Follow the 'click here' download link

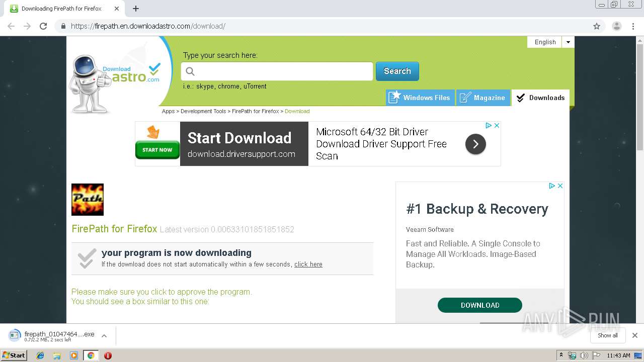(x=308, y=264)
